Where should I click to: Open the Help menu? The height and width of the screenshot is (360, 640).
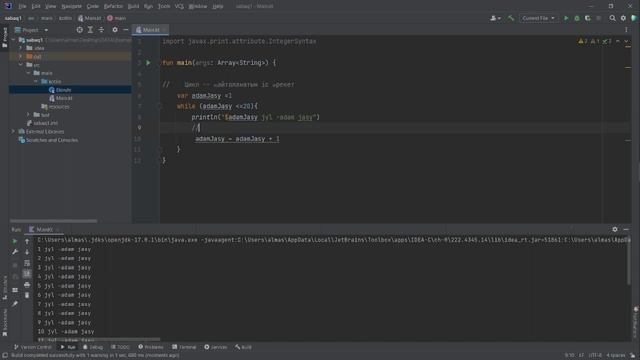(x=218, y=6)
